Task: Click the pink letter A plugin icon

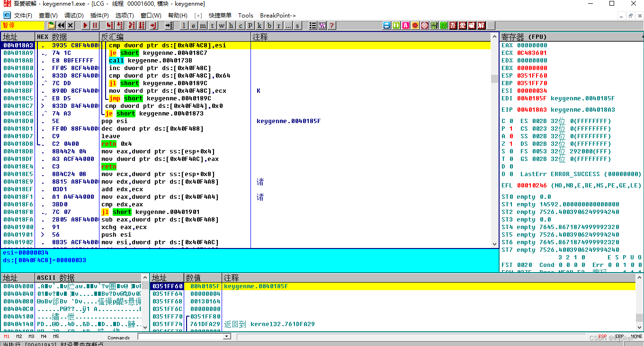Action: pyautogui.click(x=406, y=26)
